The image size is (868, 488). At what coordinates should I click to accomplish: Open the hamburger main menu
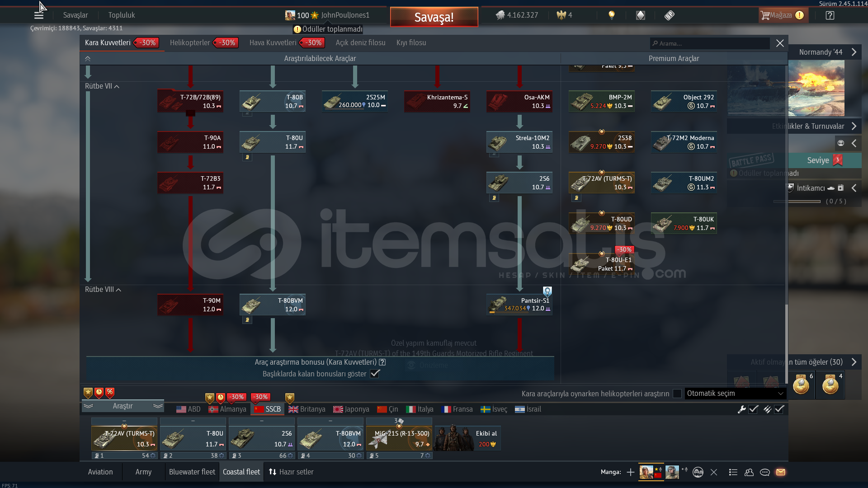point(39,15)
